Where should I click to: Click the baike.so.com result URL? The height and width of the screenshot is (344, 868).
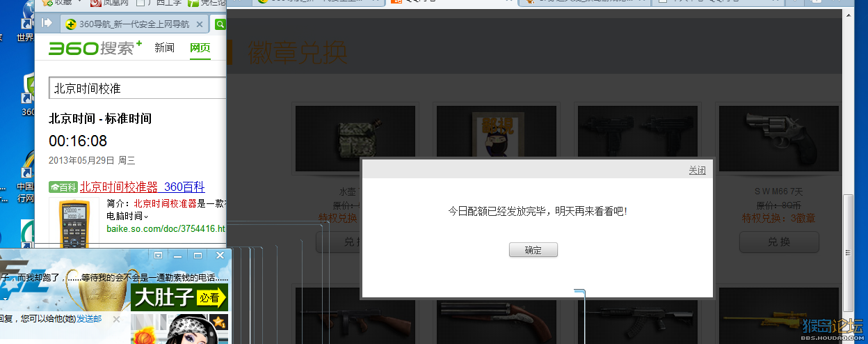166,228
